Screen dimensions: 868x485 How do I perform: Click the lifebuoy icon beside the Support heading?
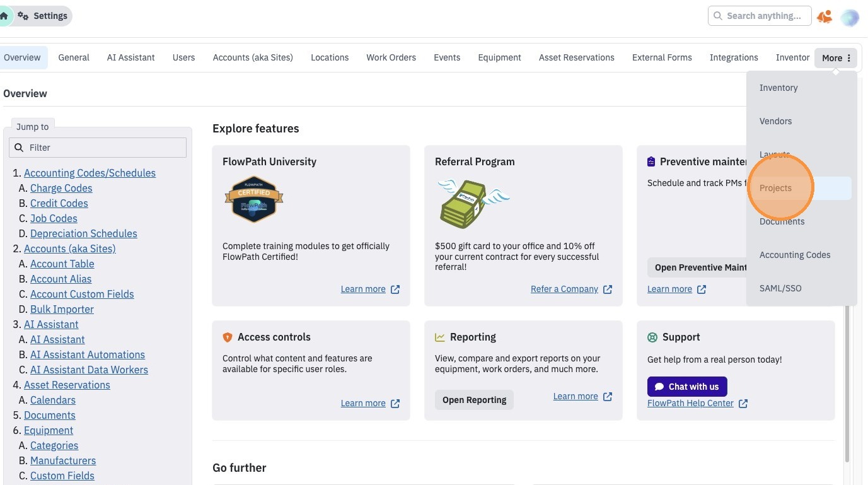point(652,337)
